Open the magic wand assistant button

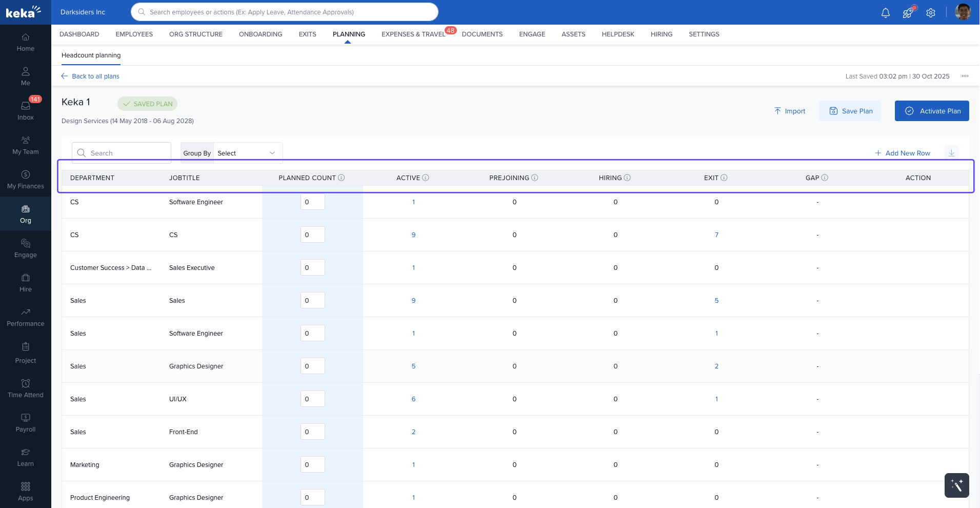click(x=956, y=485)
